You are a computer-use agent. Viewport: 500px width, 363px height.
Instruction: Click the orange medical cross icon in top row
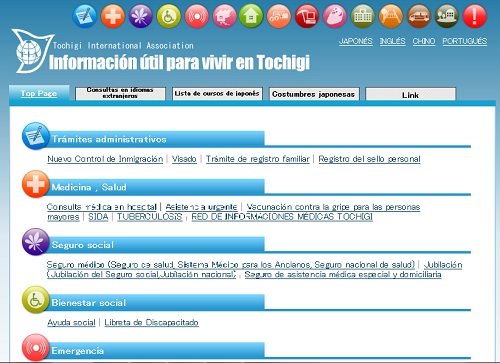113,16
